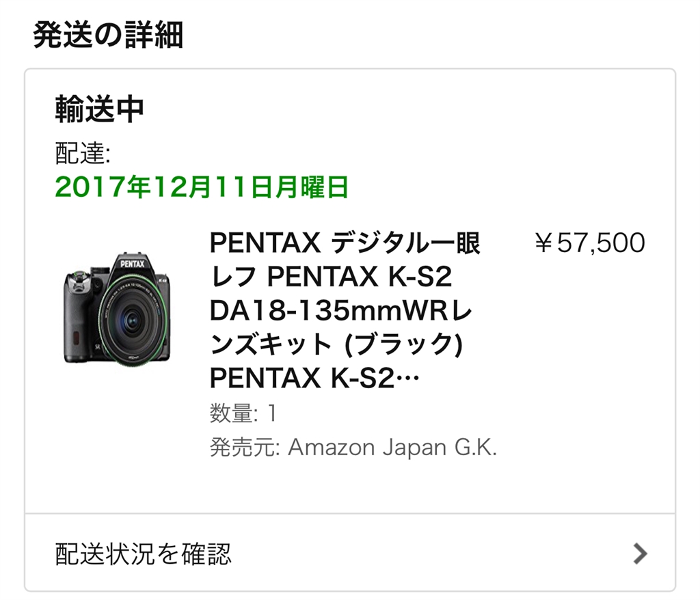Screen dimensions: 700x600
Task: Click the 配達: label
Action: (x=83, y=153)
